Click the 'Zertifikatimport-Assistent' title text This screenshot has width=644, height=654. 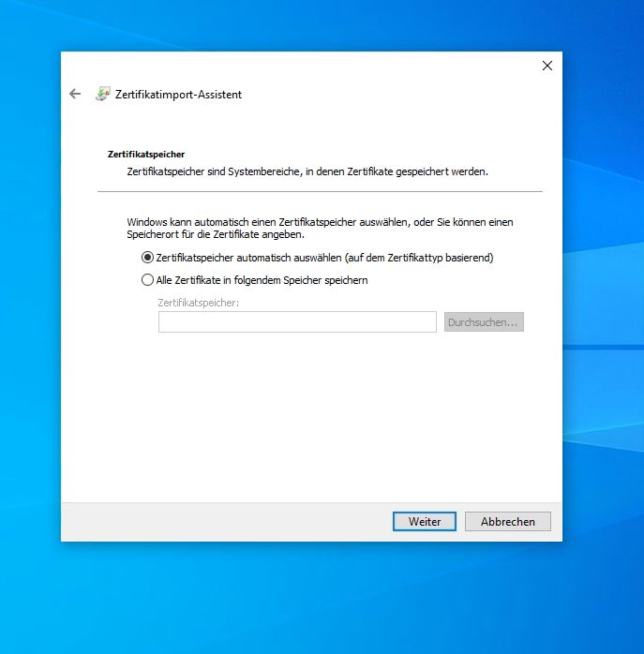(178, 95)
